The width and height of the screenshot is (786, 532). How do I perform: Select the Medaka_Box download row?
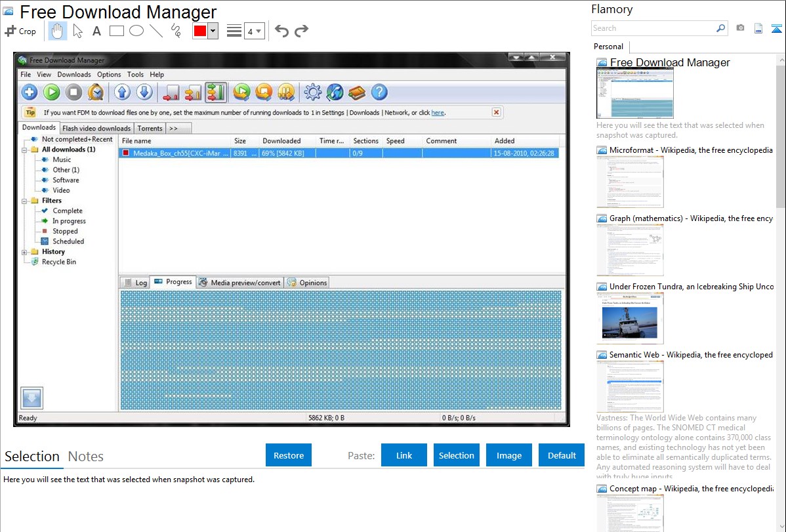coord(339,153)
